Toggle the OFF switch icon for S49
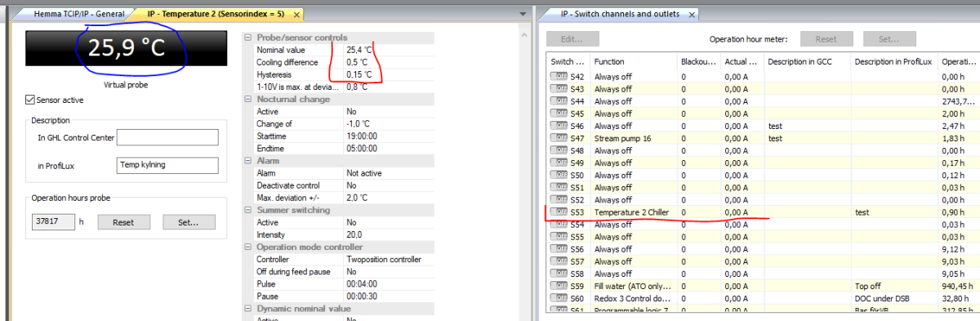 coord(559,163)
